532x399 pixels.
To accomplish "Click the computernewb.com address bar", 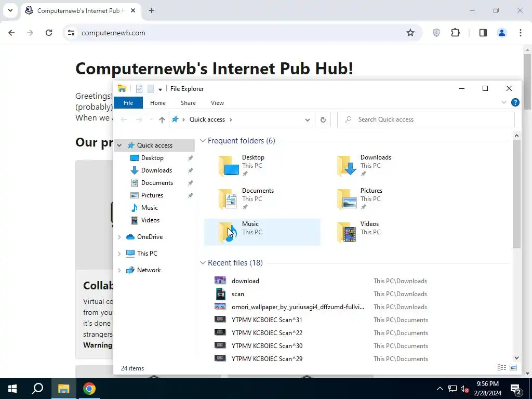I will click(242, 33).
